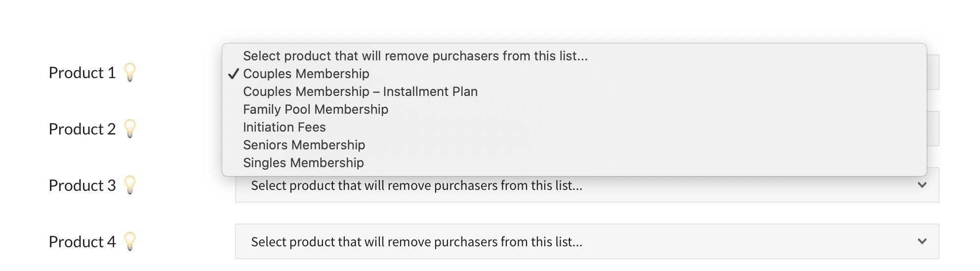Viewport: 980px width, 271px height.
Task: Open the Product 4 select field text
Action: 416,242
